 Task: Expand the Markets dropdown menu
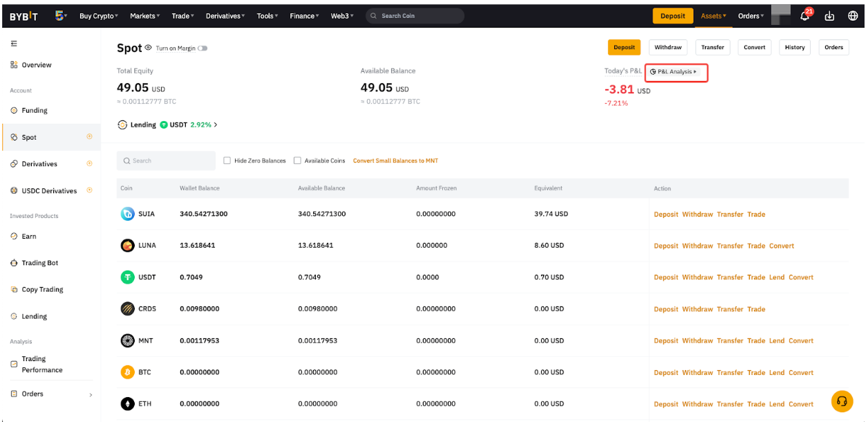(x=145, y=16)
